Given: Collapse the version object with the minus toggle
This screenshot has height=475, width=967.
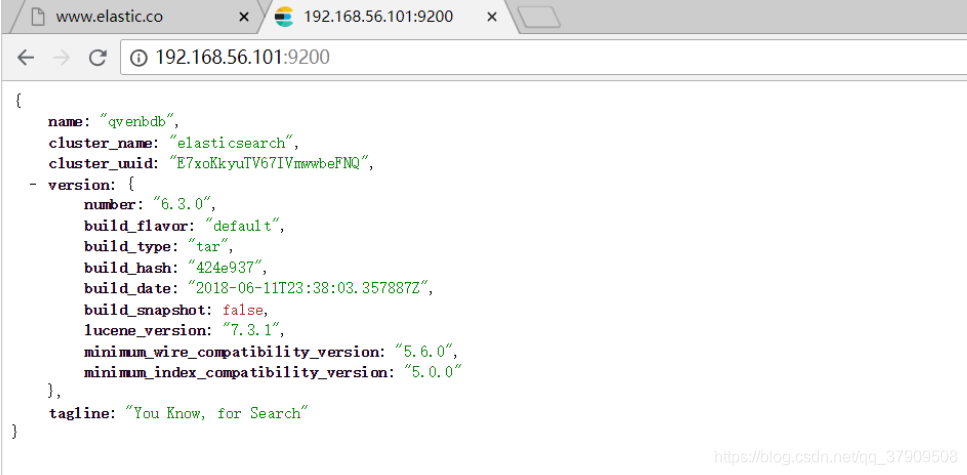Looking at the screenshot, I should [x=33, y=184].
